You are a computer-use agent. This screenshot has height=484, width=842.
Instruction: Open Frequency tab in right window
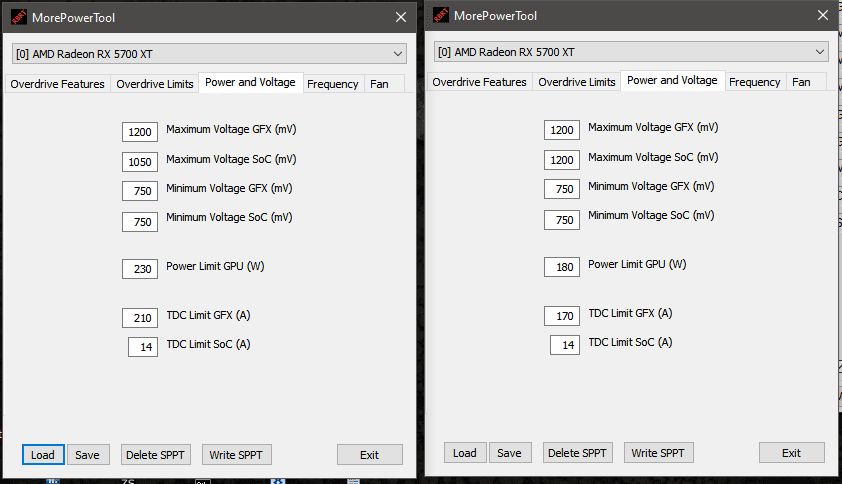pyautogui.click(x=754, y=82)
